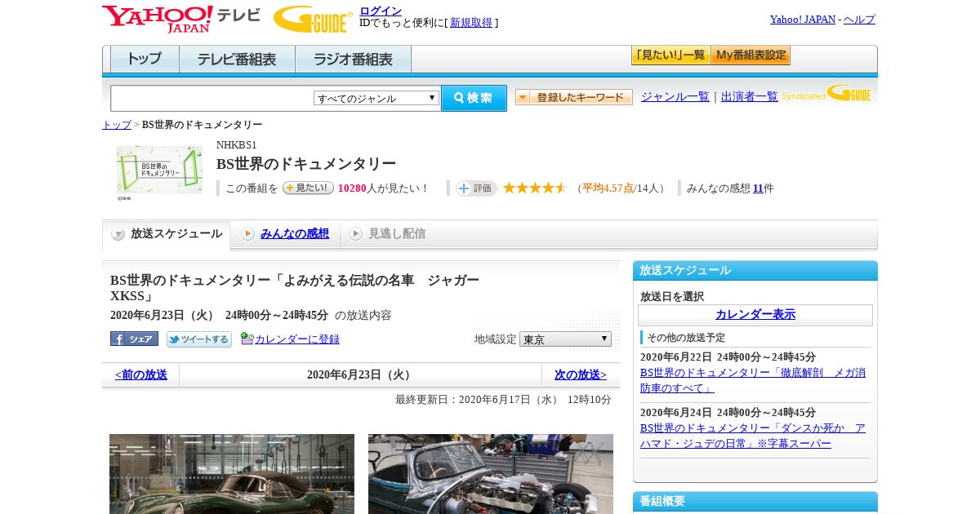Viewport: 980px width, 514px height.
Task: Open the 地域設定 東京 dropdown
Action: tap(565, 339)
